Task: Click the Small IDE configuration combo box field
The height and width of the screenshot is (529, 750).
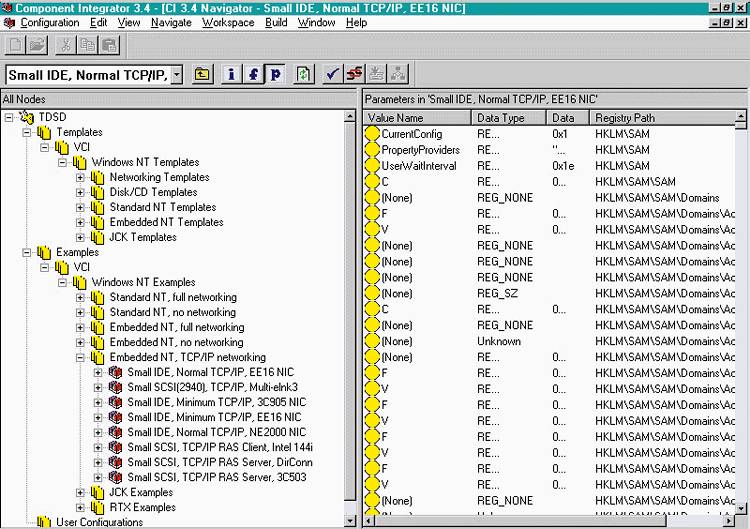Action: tap(89, 75)
